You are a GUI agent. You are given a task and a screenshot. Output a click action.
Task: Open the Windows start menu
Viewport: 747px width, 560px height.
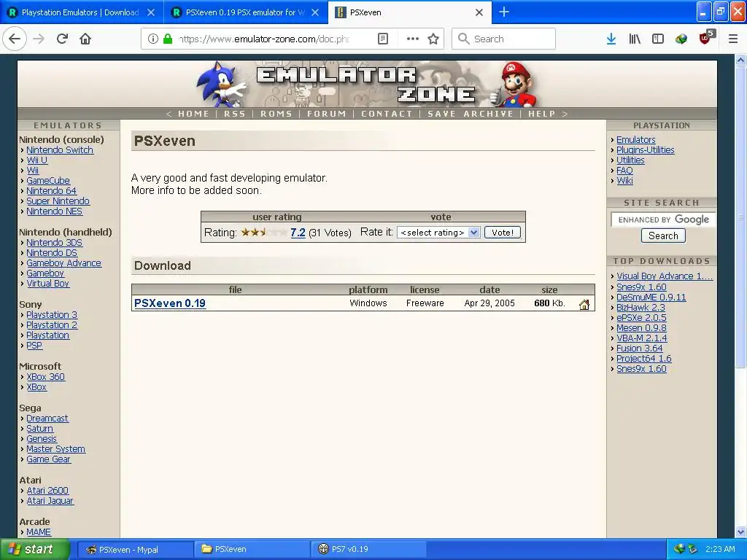click(35, 549)
